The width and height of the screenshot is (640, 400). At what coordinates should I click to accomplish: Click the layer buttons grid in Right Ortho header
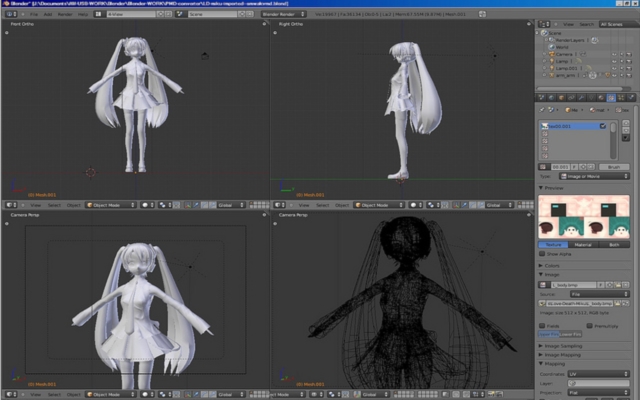[x=526, y=205]
